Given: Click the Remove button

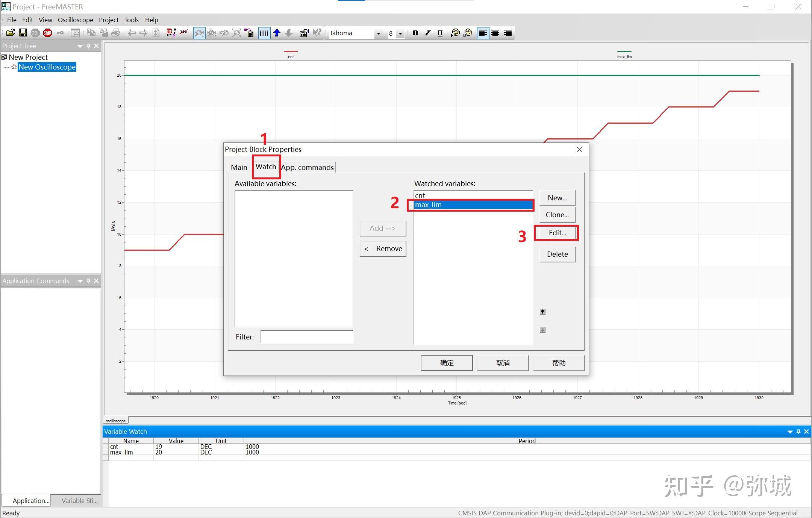Looking at the screenshot, I should [x=383, y=248].
